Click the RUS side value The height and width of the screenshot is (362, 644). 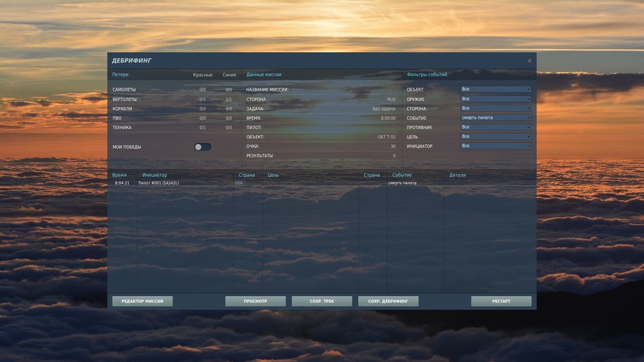392,99
